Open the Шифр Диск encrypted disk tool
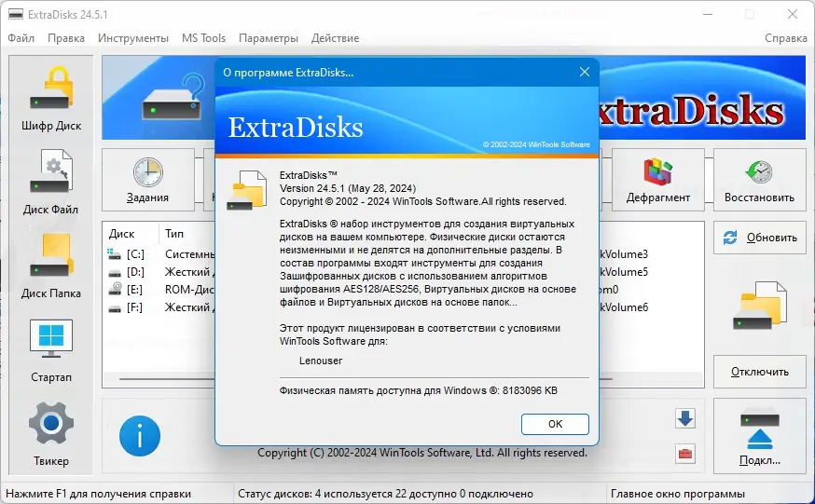Screen dimensions: 815x504 click(x=51, y=99)
